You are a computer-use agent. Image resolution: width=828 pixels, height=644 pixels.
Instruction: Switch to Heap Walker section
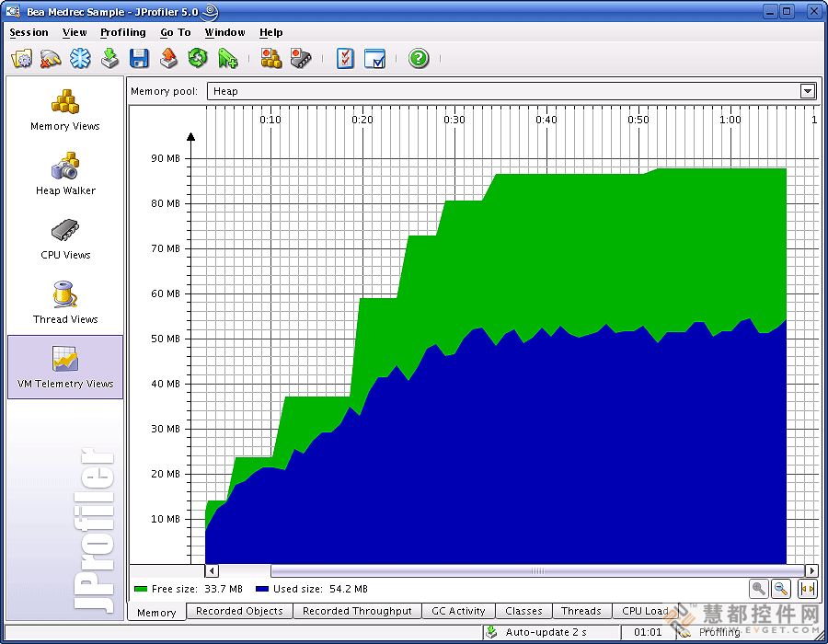point(64,175)
